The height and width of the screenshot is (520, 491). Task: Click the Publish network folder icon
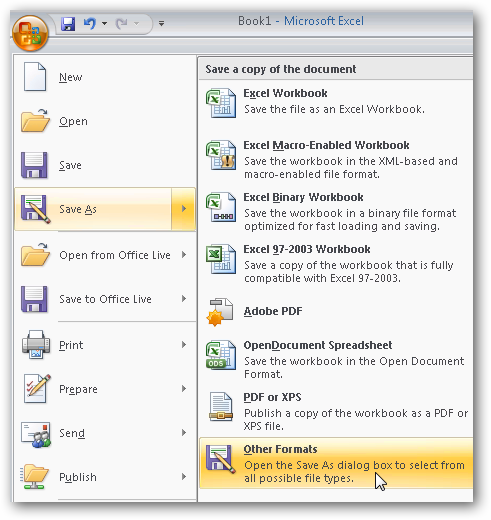tap(34, 477)
